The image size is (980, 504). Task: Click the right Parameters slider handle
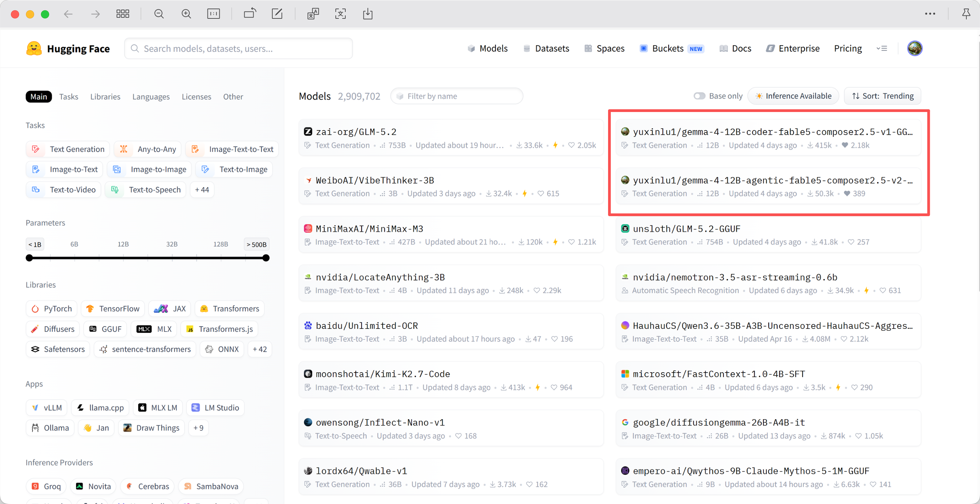(x=266, y=258)
